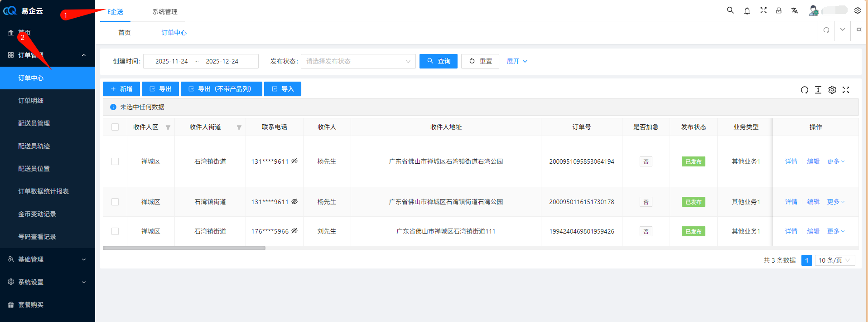Click the table refresh icon
868x322 pixels.
click(x=805, y=90)
